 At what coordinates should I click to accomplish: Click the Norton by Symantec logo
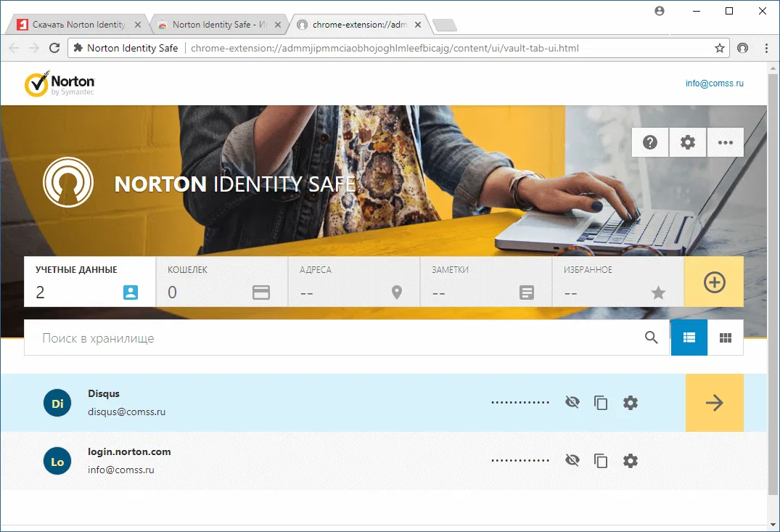(x=59, y=83)
